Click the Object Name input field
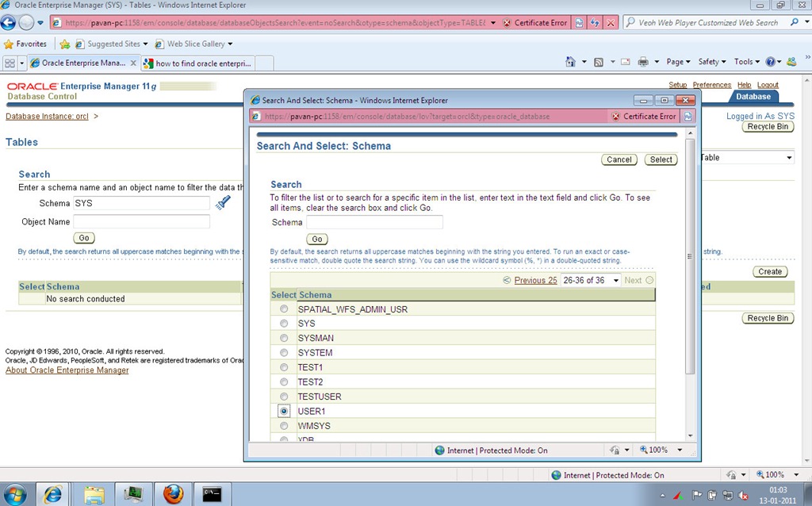 point(141,221)
